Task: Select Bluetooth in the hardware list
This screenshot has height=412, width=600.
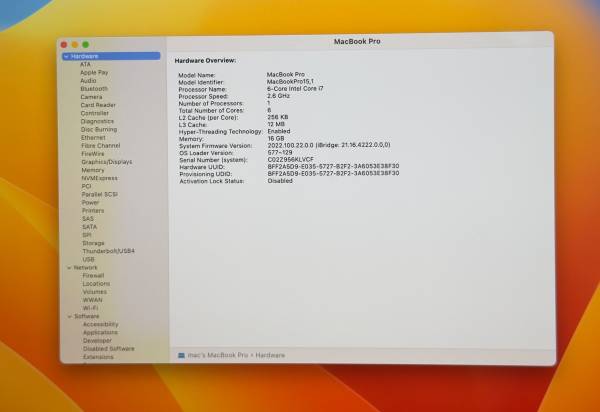Action: tap(94, 88)
